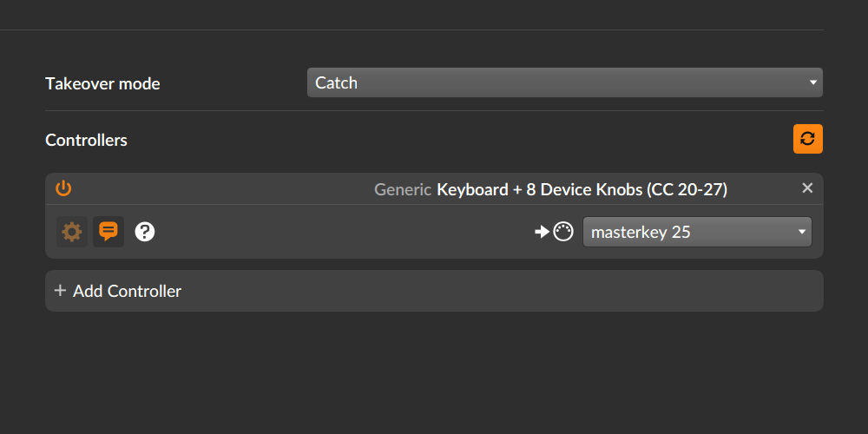The height and width of the screenshot is (434, 868).
Task: Open the masterkey 25 MIDI input dropdown
Action: pyautogui.click(x=697, y=232)
